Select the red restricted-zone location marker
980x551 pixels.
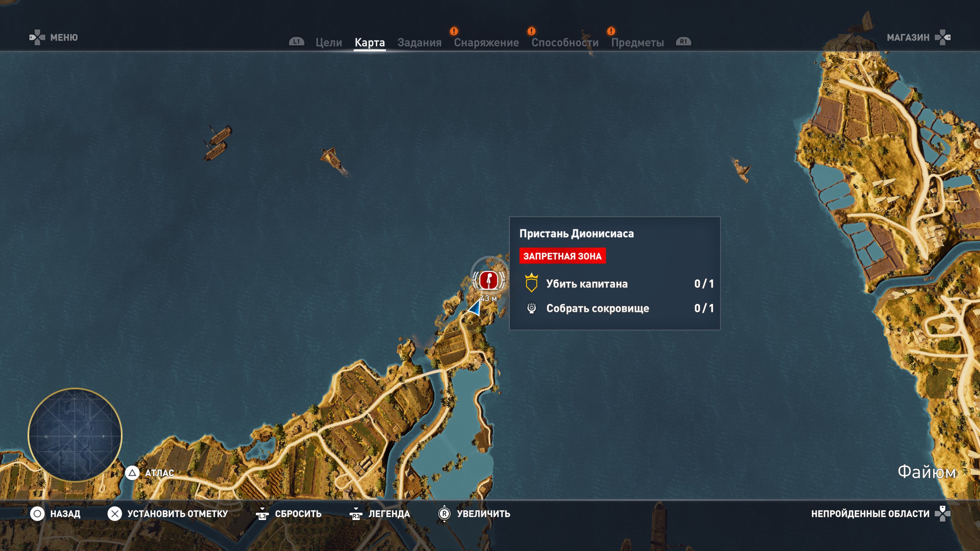[488, 280]
